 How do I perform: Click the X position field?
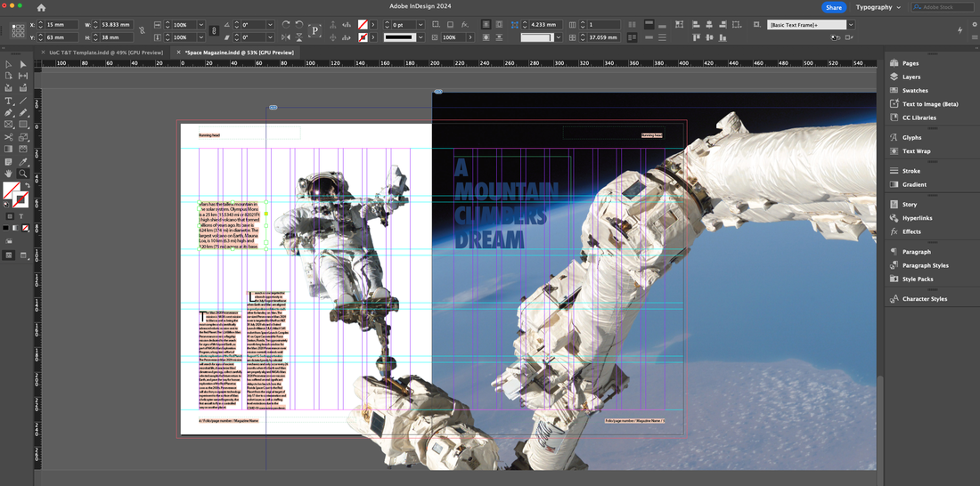[x=62, y=24]
